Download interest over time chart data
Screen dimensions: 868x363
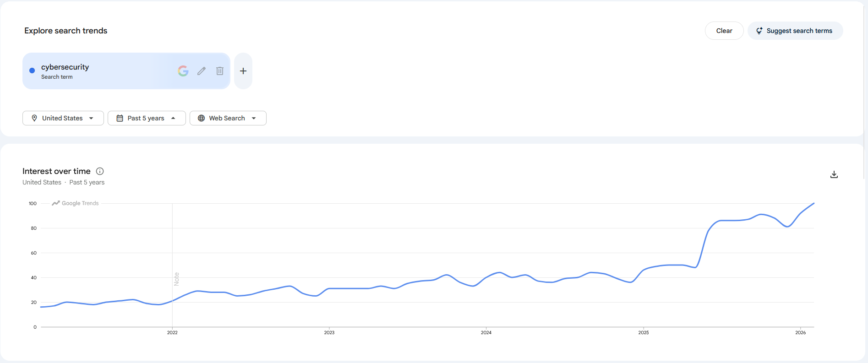click(834, 174)
